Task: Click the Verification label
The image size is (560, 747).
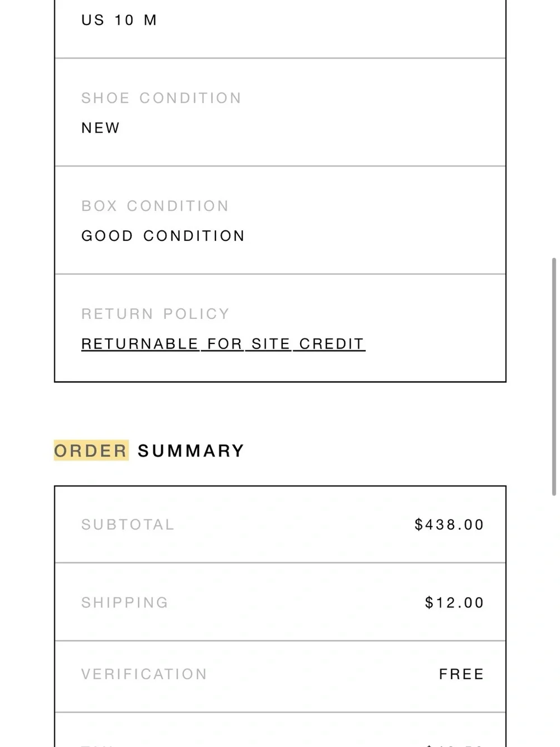Action: (x=144, y=674)
